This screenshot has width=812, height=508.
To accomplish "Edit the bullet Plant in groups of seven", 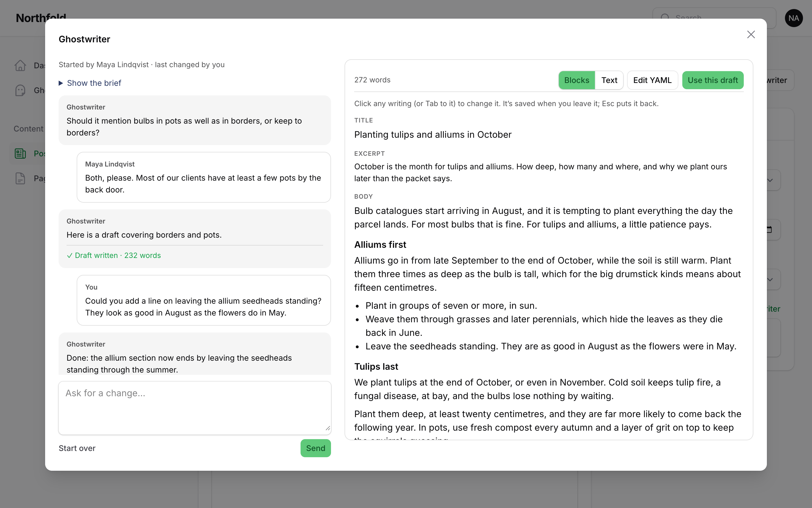I will tap(451, 306).
